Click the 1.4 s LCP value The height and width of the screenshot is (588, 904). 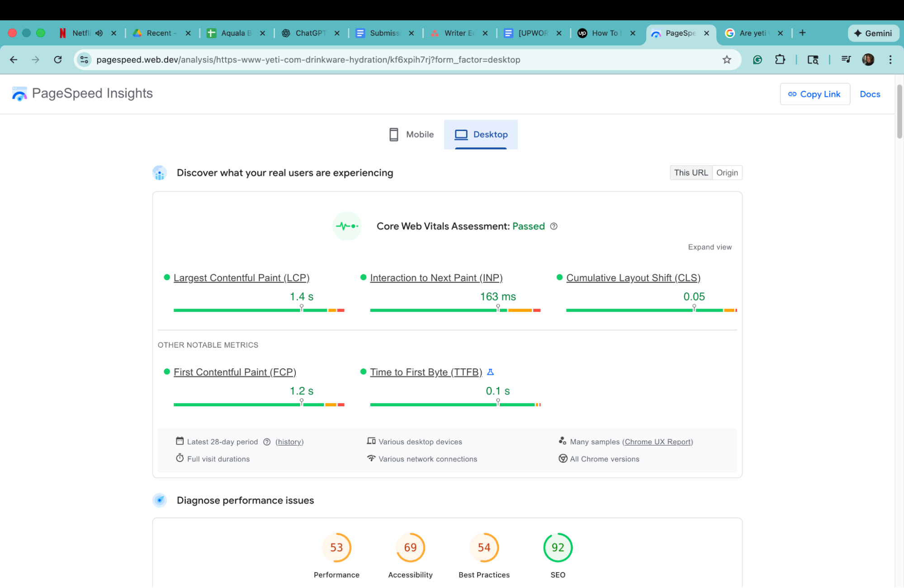pyautogui.click(x=301, y=296)
